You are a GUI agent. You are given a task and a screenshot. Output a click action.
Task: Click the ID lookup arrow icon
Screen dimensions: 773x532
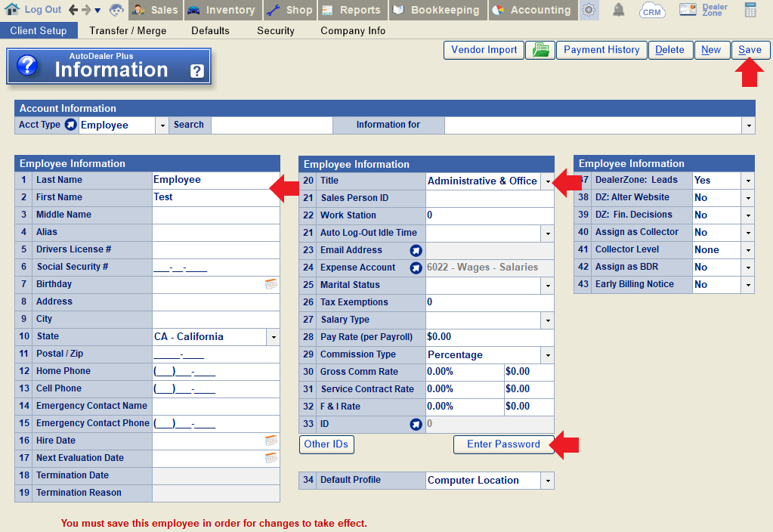pos(416,424)
